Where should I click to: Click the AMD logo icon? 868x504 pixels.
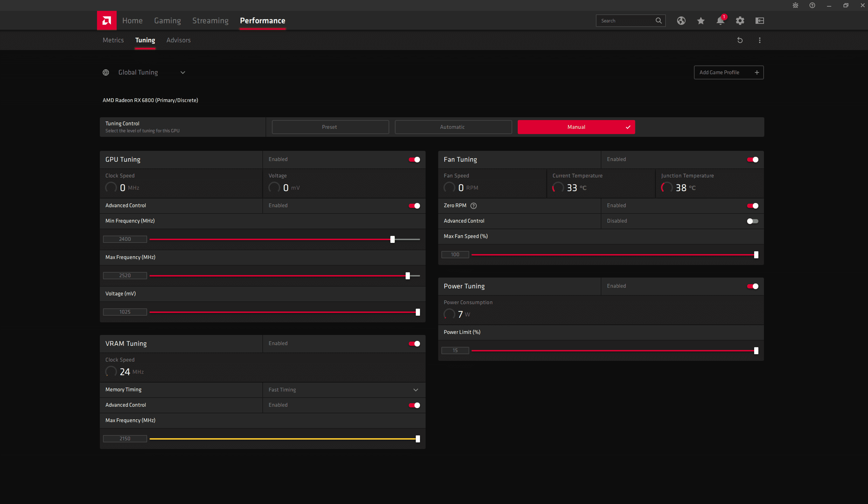pyautogui.click(x=107, y=21)
